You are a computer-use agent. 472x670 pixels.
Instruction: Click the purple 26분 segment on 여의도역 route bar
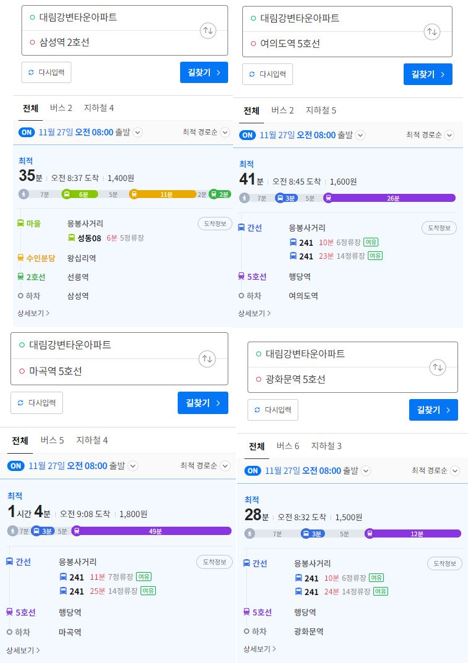pos(389,198)
